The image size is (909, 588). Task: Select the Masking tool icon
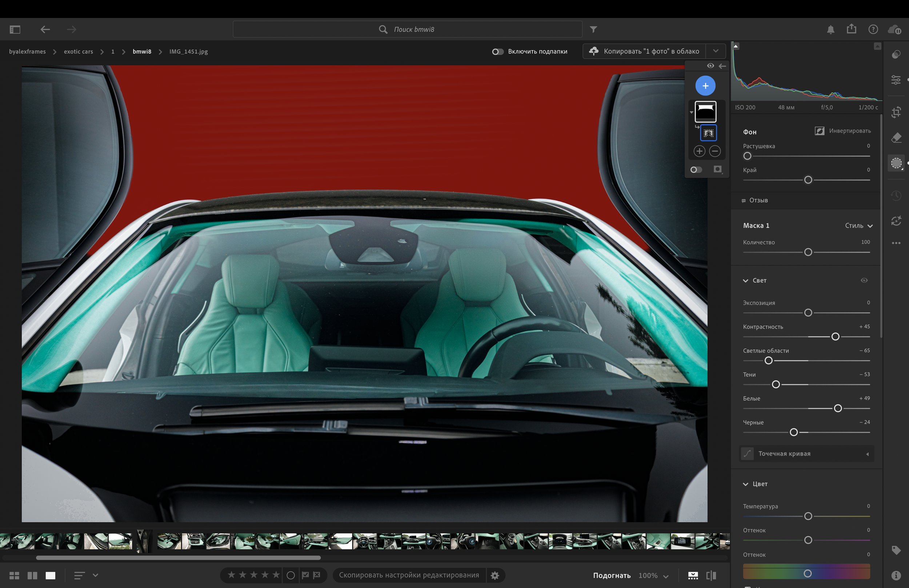point(896,163)
